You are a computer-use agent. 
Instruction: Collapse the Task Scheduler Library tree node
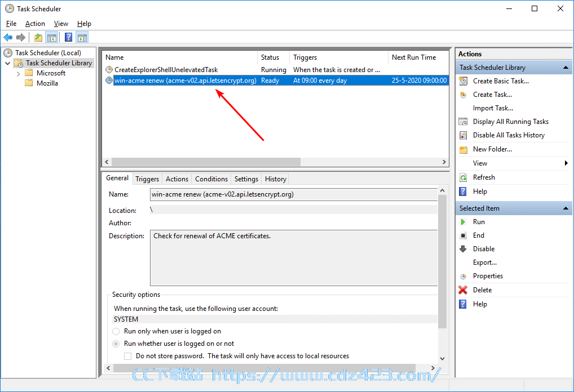tap(8, 63)
